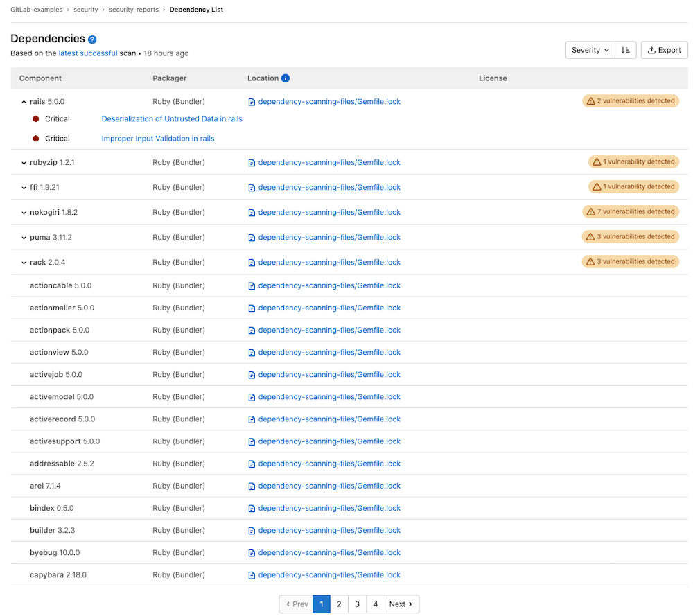Go to page 3 of the dependency list
The width and height of the screenshot is (693, 616).
pos(357,604)
